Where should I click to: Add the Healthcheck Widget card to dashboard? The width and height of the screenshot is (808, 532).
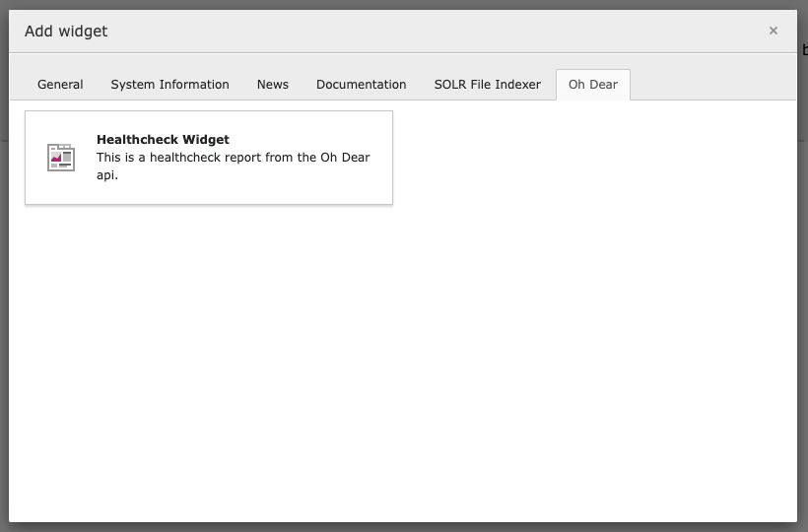pyautogui.click(x=209, y=158)
